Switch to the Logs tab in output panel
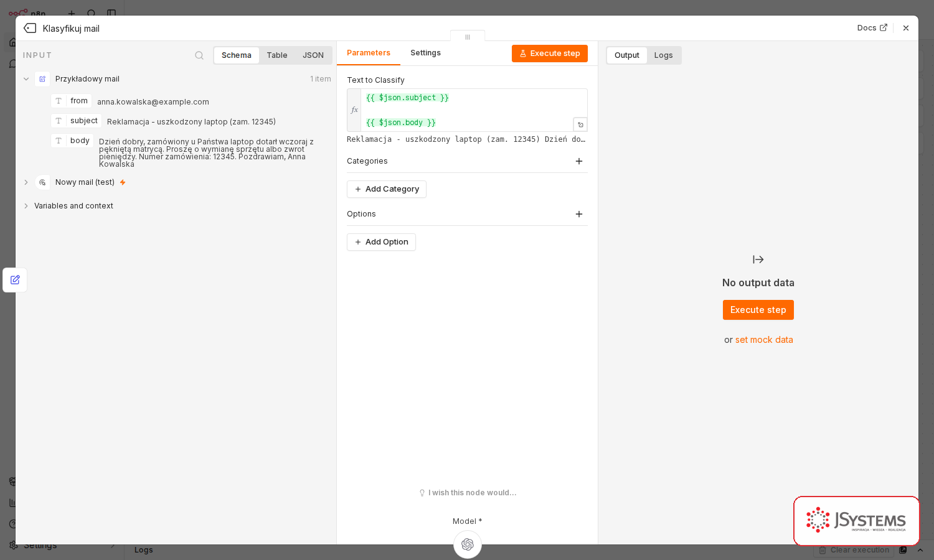The image size is (934, 560). [x=664, y=55]
